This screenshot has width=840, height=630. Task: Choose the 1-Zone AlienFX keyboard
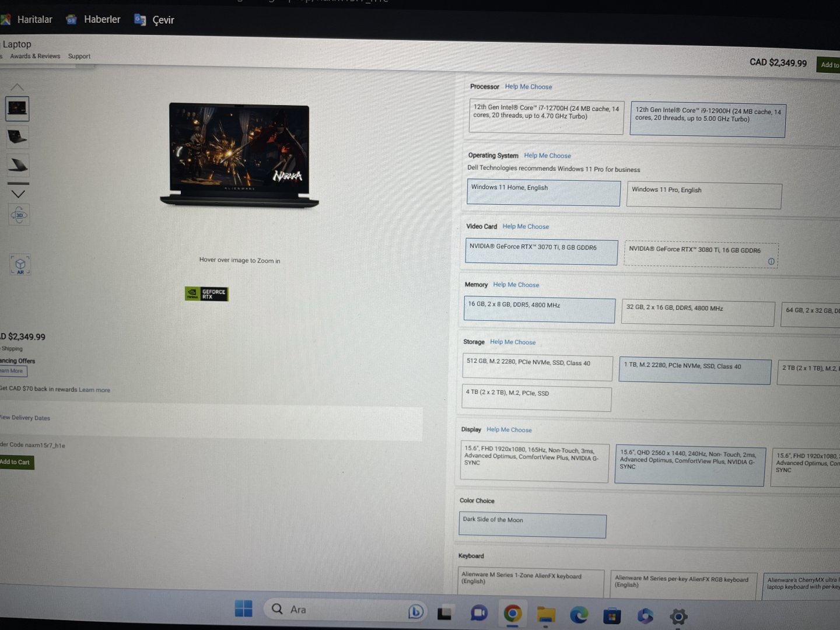531,582
